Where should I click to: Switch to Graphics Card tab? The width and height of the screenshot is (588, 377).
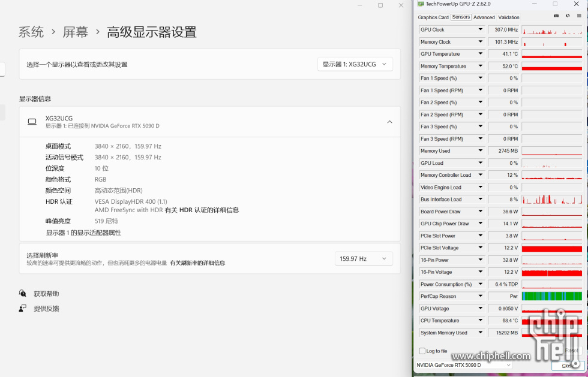(433, 17)
